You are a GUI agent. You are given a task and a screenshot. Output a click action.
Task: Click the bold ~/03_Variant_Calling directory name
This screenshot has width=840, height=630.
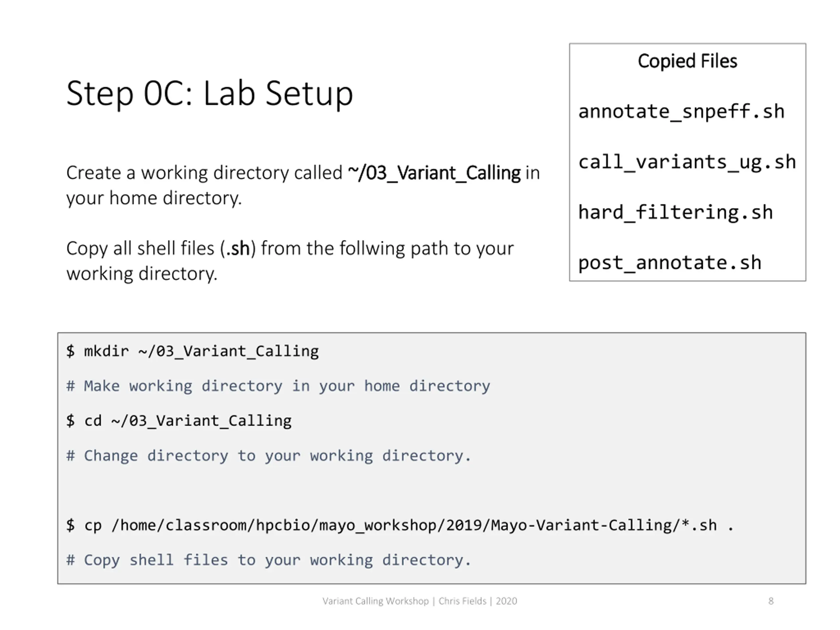pos(434,173)
